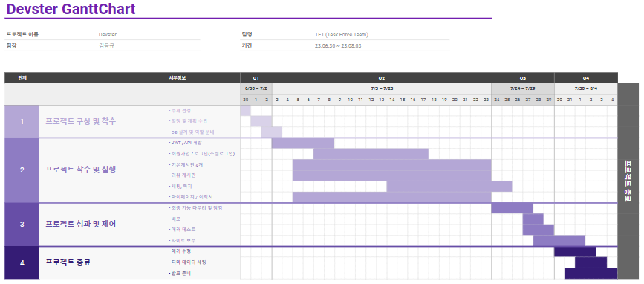Image resolution: width=644 pixels, height=284 pixels.
Task: Select stage number 3 cell
Action: 22,225
